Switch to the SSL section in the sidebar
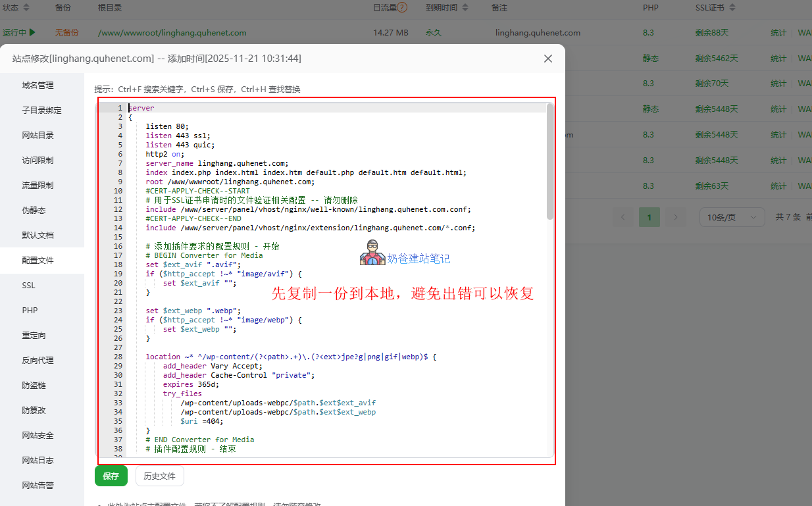Screen dimensions: 812x506 pyautogui.click(x=28, y=285)
